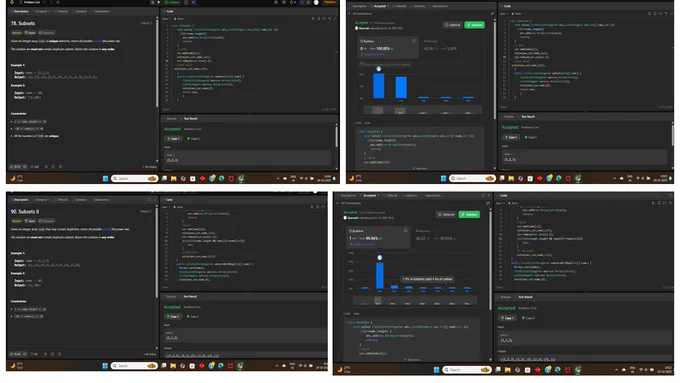The image size is (680, 383).
Task: Open the Java language dropdown in the 90. Subsets II description editor
Action: 166,207
